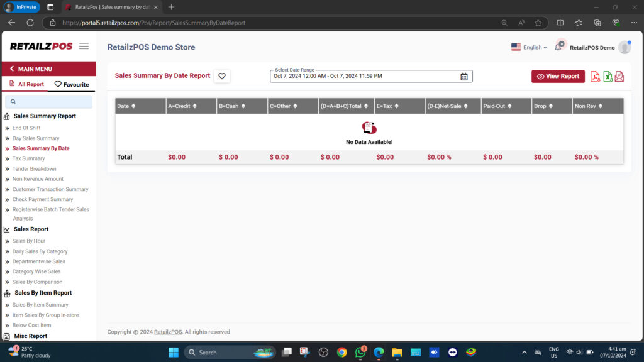Open the calendar icon in the date range field

click(x=464, y=75)
